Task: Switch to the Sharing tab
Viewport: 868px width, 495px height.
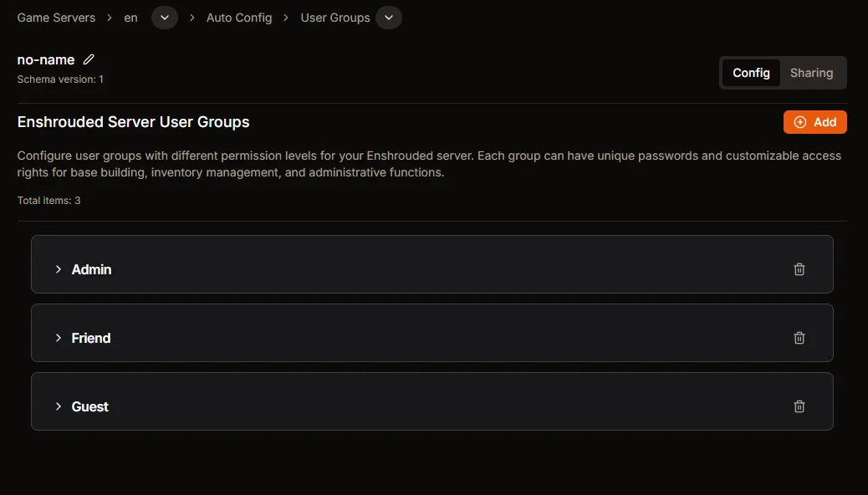Action: (x=811, y=73)
